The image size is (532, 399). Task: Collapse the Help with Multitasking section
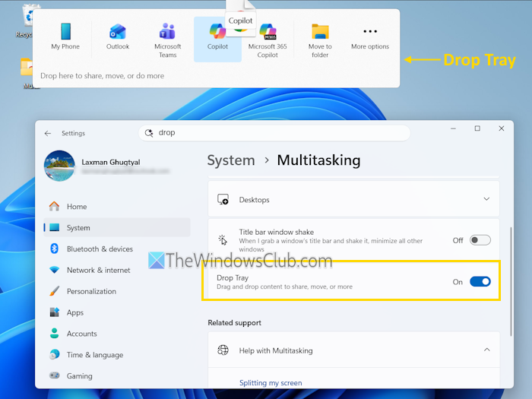486,350
